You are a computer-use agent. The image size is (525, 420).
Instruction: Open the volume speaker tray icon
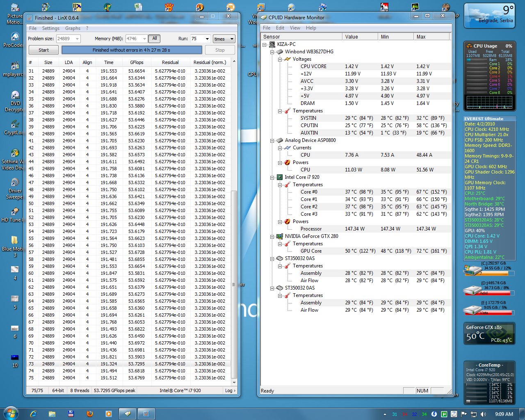click(x=483, y=414)
